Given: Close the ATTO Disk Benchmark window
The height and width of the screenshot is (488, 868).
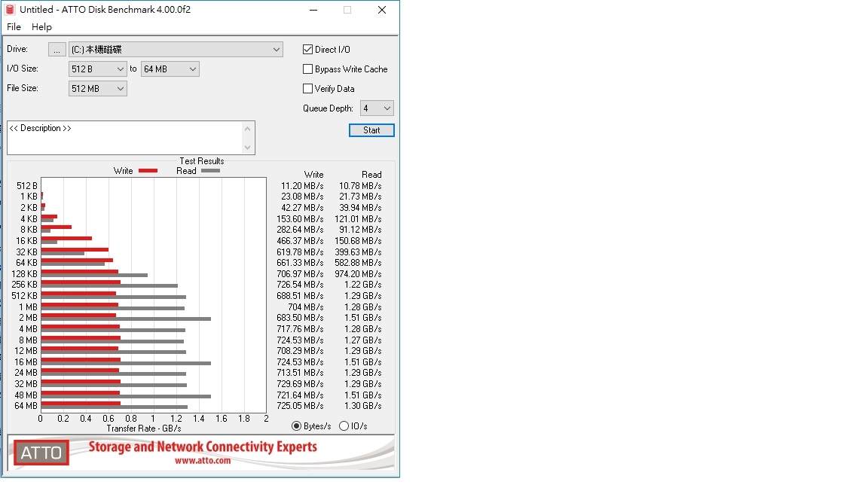Looking at the screenshot, I should 382,10.
